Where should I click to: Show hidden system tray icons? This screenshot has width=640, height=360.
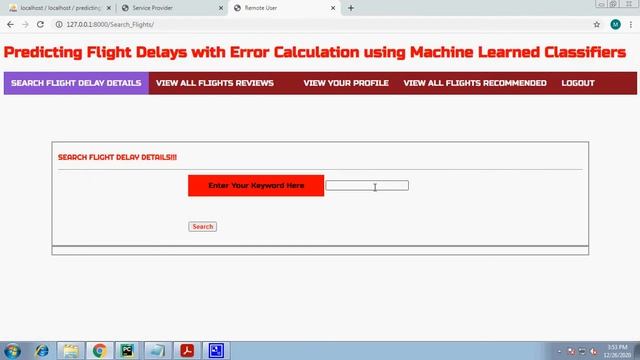point(560,351)
